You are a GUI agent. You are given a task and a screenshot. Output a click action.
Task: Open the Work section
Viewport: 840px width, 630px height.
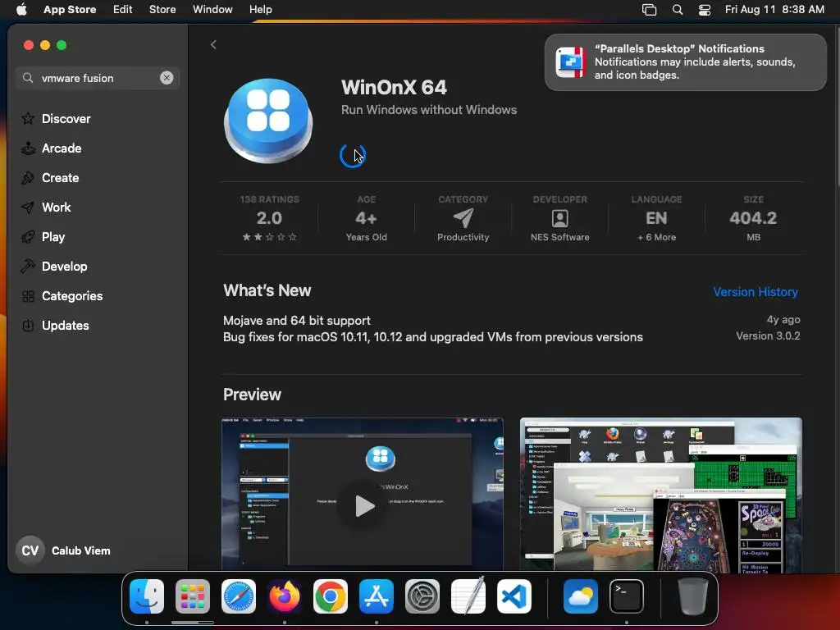46,207
